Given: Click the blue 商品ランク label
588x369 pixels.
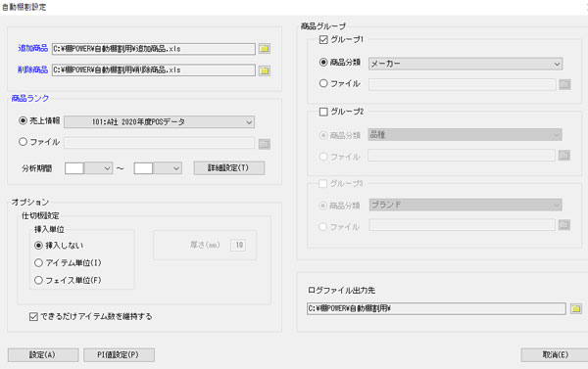Looking at the screenshot, I should click(30, 98).
